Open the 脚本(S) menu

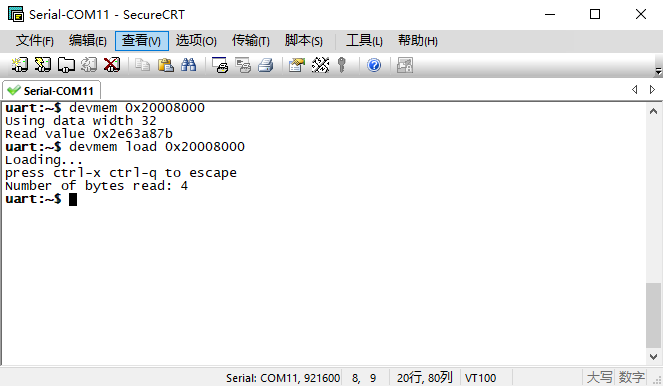304,41
